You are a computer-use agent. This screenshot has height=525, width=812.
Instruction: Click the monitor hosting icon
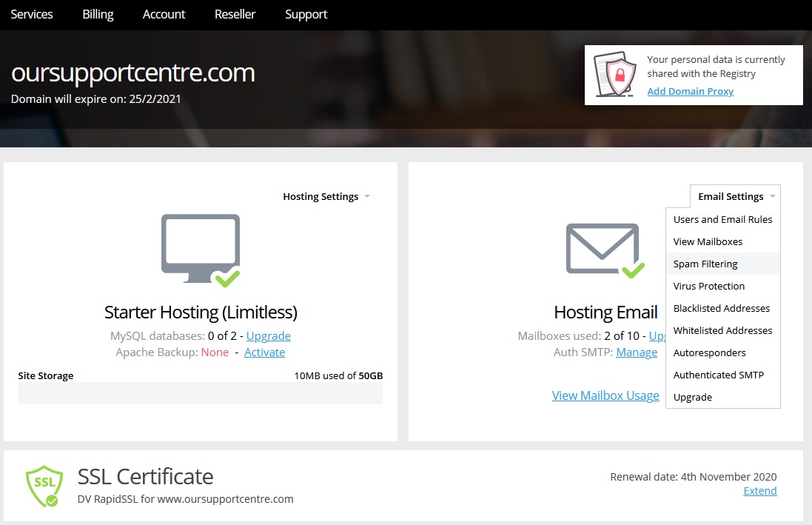tap(199, 244)
